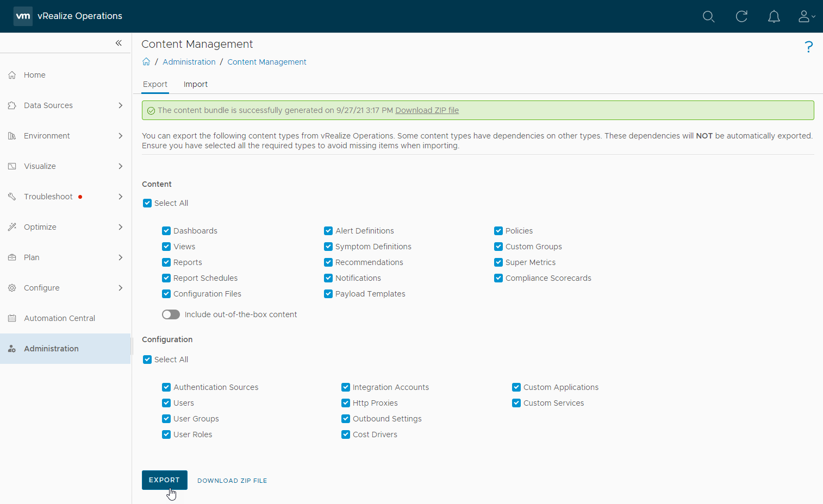Click the refresh icon in header

[x=741, y=16]
